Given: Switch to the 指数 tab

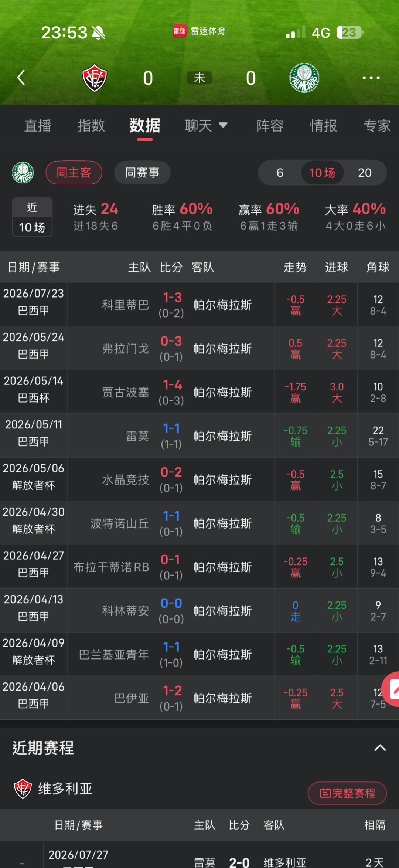Looking at the screenshot, I should pyautogui.click(x=91, y=126).
